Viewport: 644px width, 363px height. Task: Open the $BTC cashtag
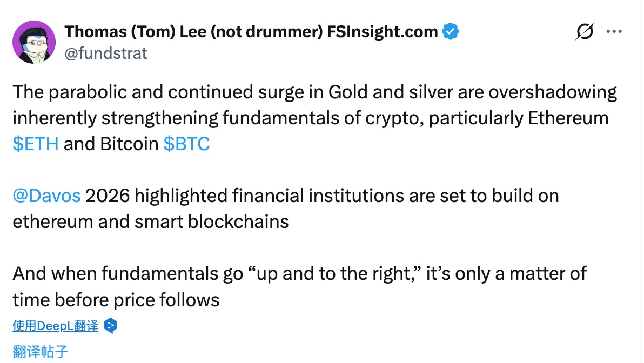coord(186,144)
